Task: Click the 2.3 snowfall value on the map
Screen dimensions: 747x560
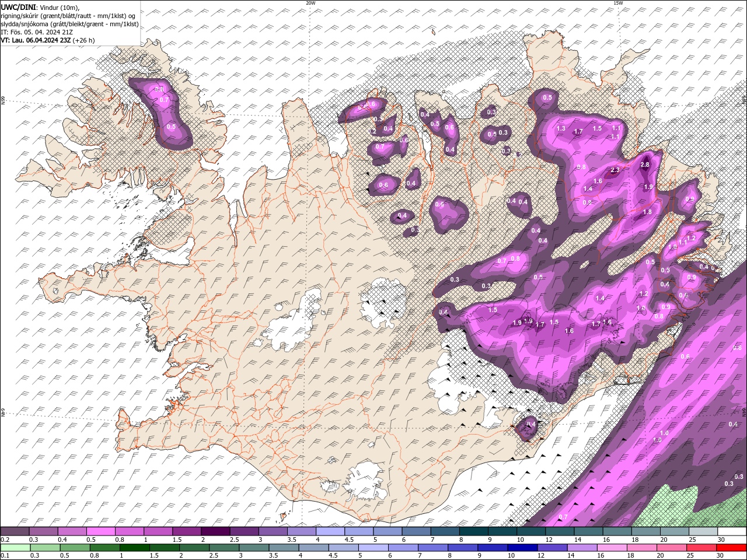Action: [615, 170]
